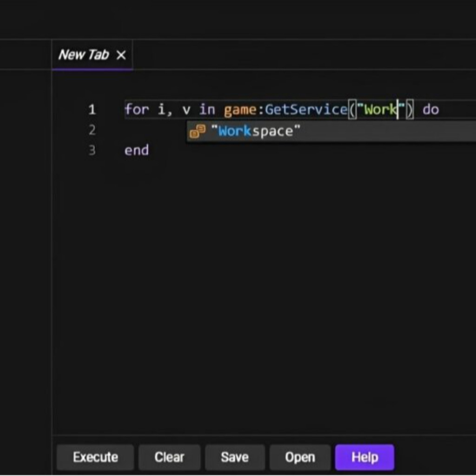Click line number 2 in gutter

tap(92, 130)
